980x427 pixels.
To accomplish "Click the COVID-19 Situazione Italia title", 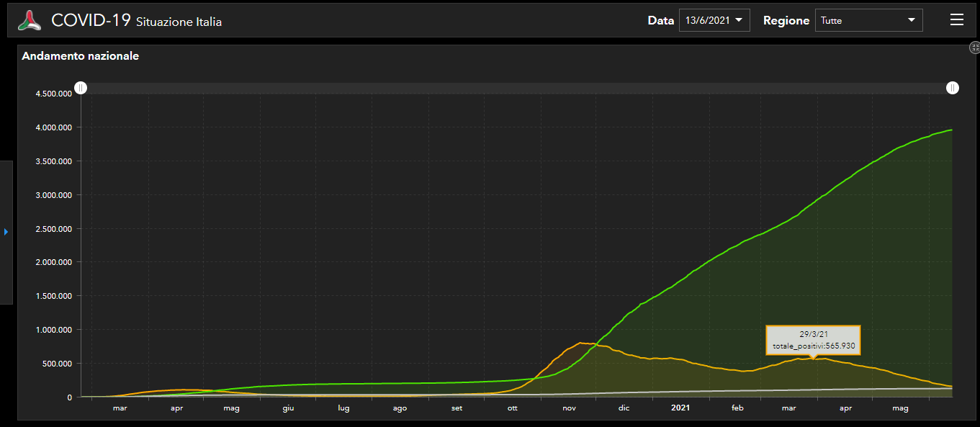I will [136, 21].
